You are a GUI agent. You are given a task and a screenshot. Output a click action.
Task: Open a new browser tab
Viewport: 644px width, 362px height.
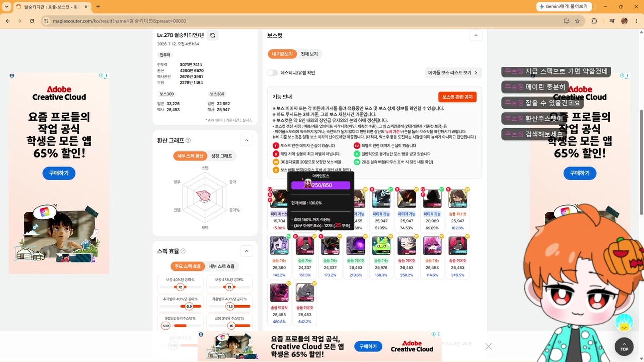point(98,6)
